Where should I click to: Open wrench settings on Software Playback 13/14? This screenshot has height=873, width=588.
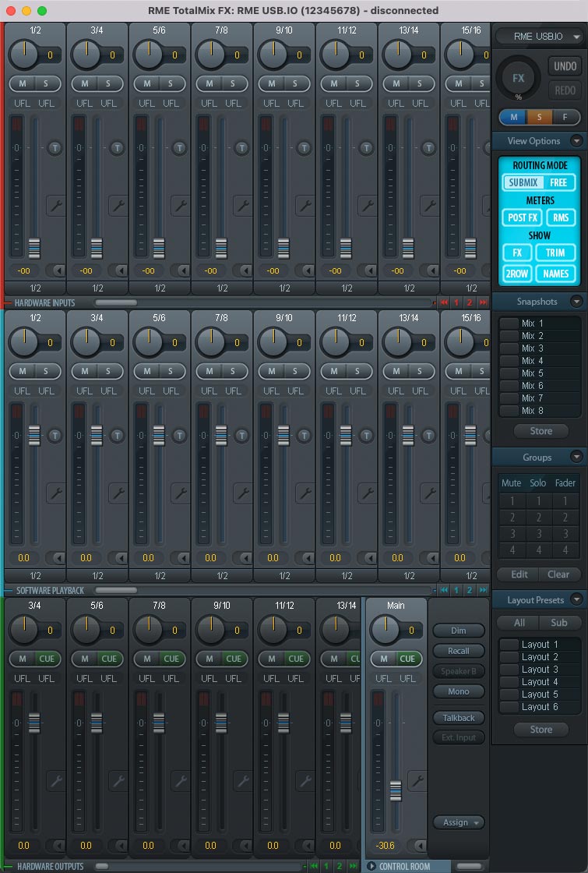click(429, 493)
